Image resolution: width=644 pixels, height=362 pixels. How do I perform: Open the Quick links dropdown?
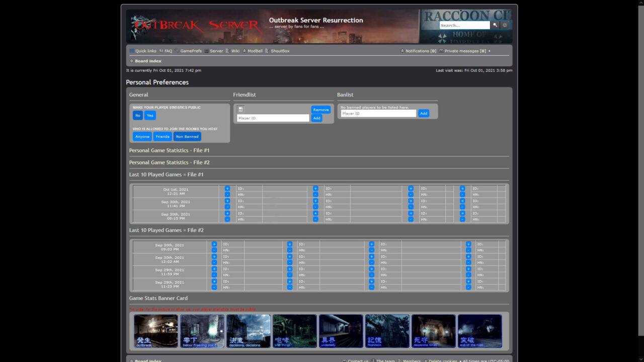tap(143, 51)
